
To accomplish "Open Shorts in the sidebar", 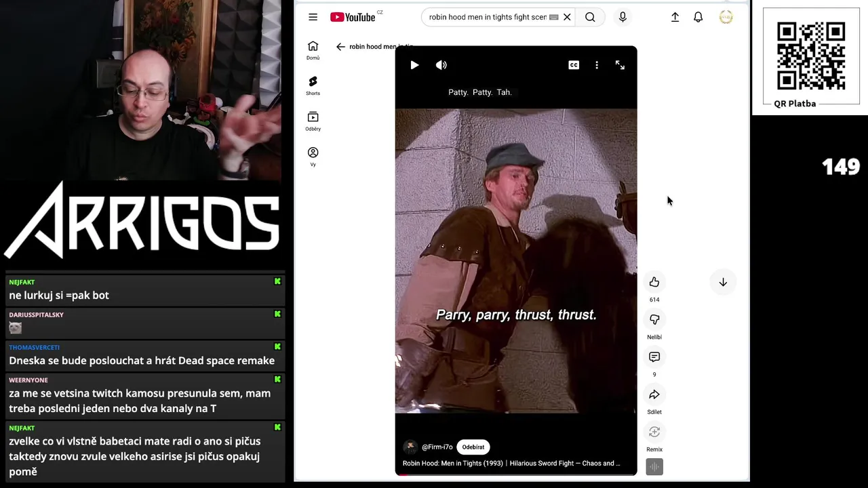I will [x=313, y=85].
